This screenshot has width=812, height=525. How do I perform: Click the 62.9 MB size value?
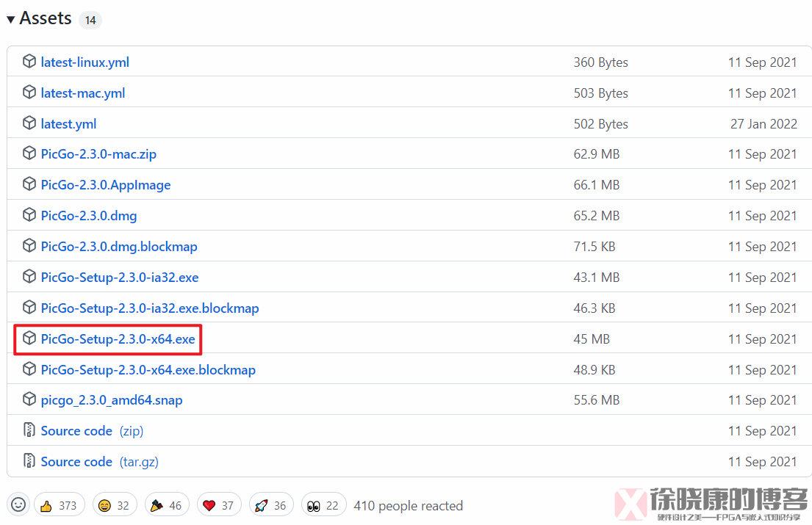point(596,154)
